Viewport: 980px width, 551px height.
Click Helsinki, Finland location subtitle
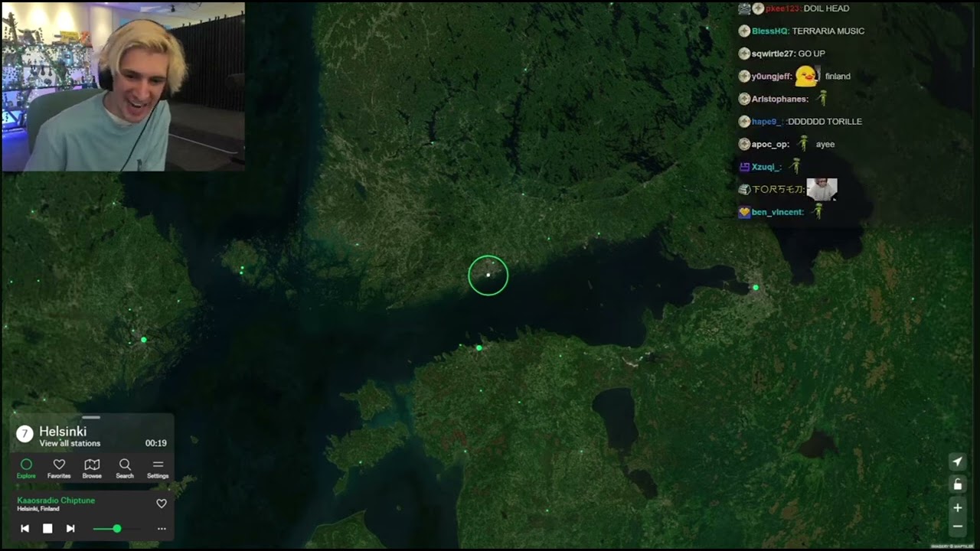(x=38, y=509)
